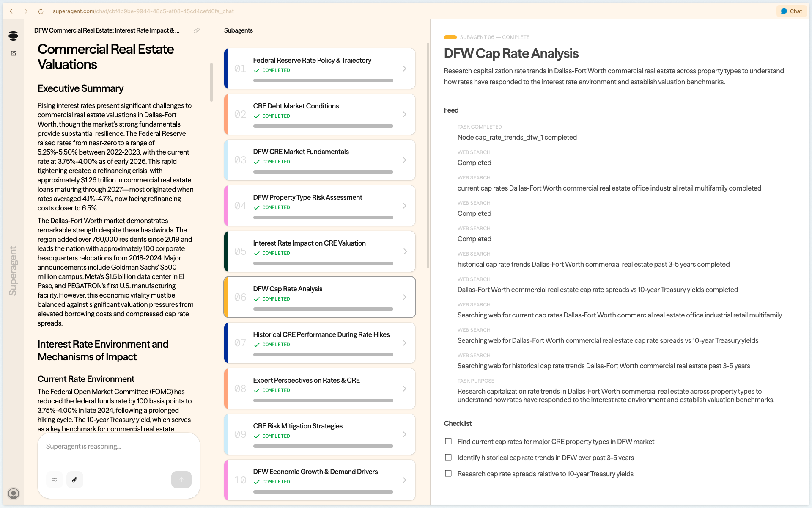Tick 'Identify historical cap rate trends' checkbox
Screen dimensions: 812x508
(448, 457)
